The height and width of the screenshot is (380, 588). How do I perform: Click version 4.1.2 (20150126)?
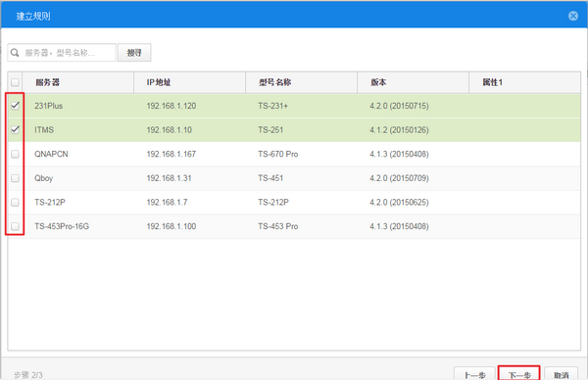click(399, 129)
